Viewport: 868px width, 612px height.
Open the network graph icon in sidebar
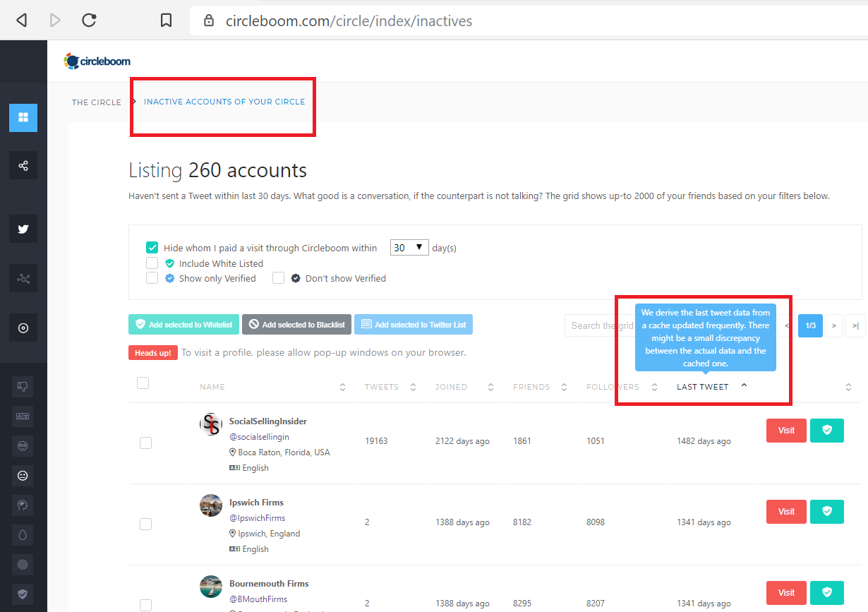[x=23, y=278]
